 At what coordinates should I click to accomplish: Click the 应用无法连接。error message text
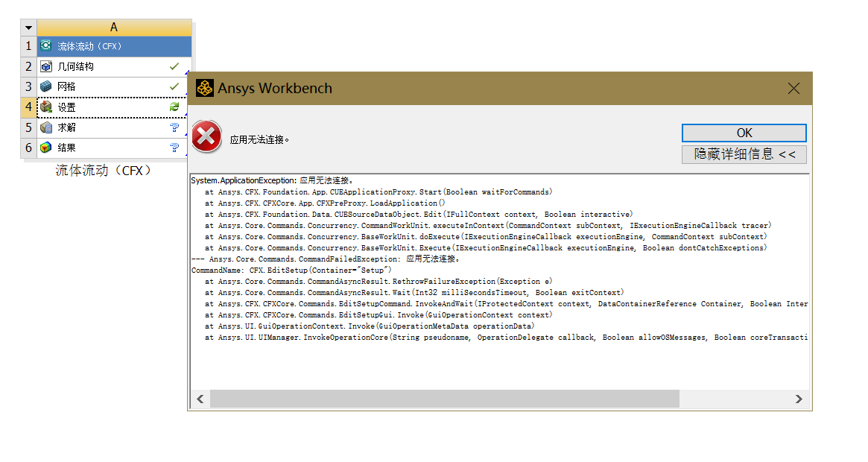(x=259, y=139)
